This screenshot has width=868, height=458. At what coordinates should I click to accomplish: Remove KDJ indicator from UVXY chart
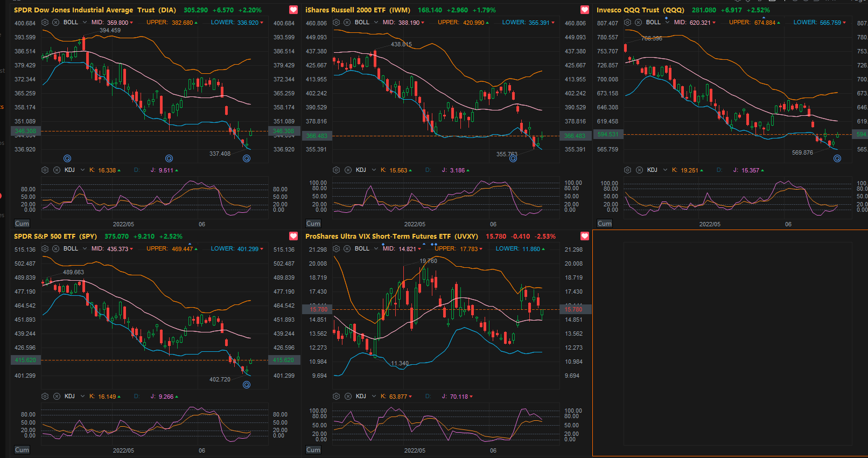(348, 397)
